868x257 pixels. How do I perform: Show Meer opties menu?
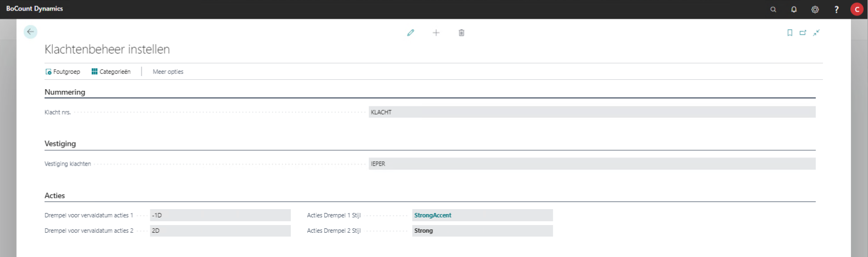(168, 72)
